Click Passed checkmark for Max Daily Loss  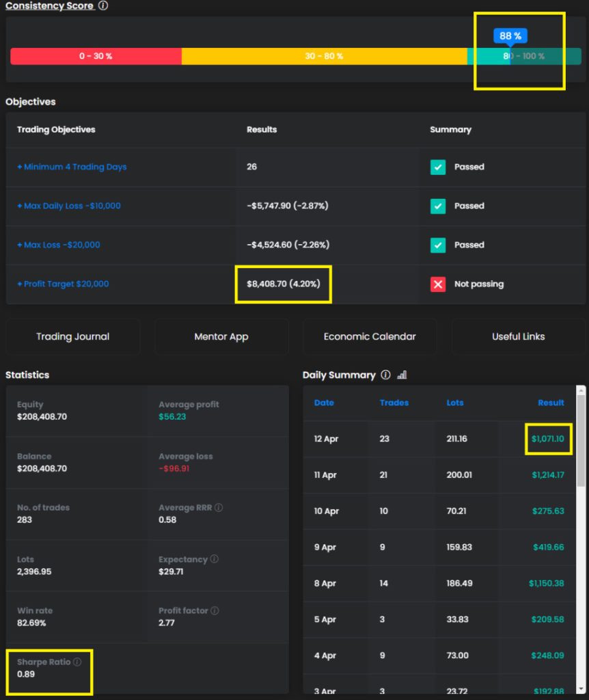(x=438, y=206)
